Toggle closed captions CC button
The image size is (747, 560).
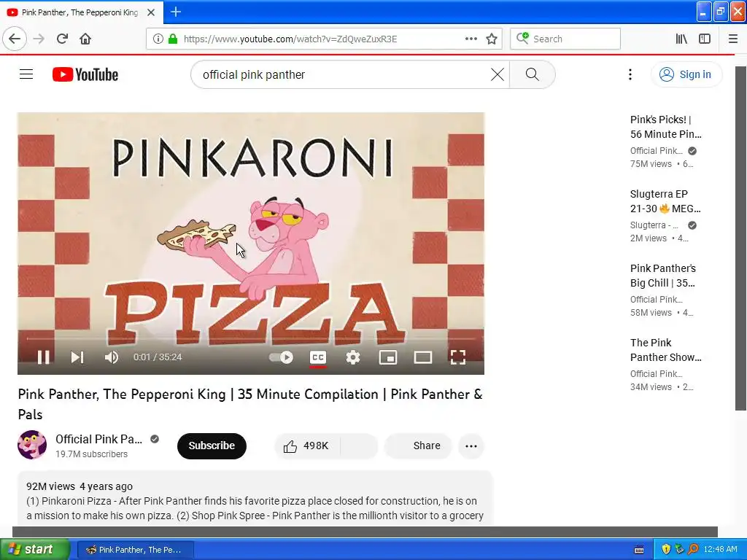[318, 357]
